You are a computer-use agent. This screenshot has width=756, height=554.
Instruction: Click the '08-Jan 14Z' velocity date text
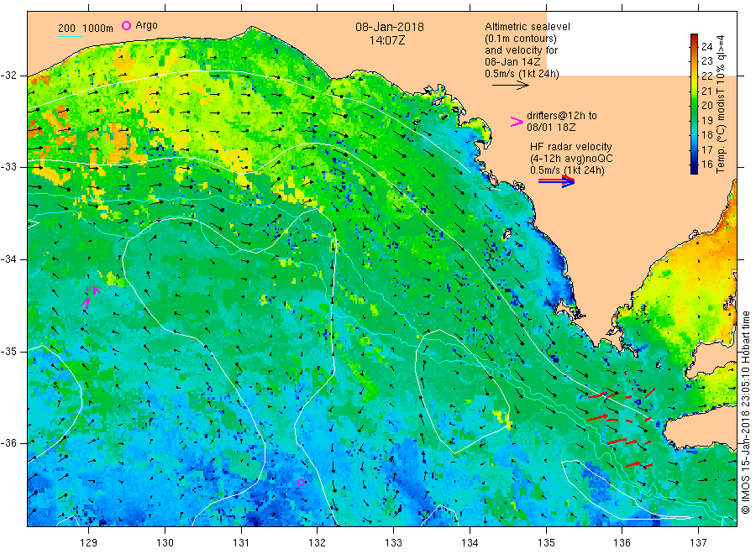click(x=512, y=62)
